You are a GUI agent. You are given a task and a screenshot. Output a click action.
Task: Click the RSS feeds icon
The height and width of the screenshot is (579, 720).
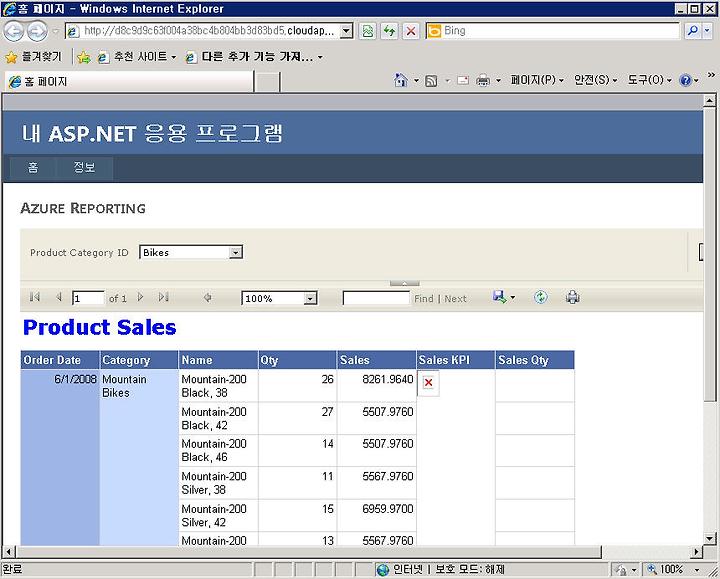pyautogui.click(x=431, y=81)
